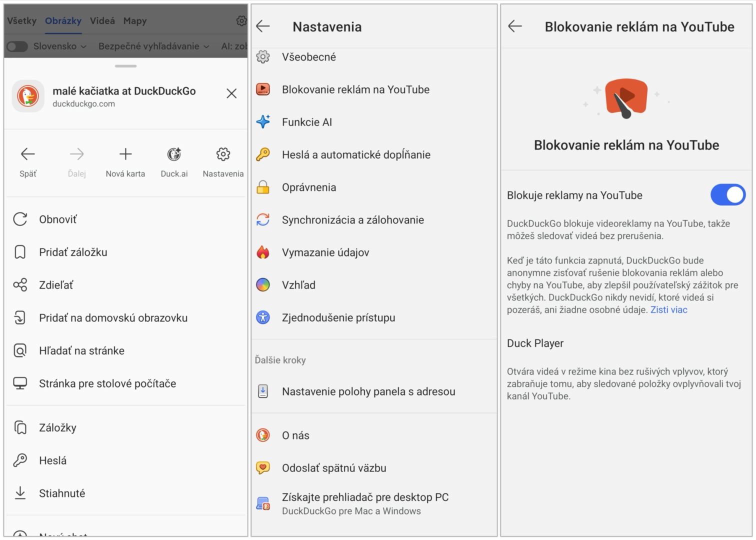Open the Heslá key icon
756x540 pixels.
point(20,460)
